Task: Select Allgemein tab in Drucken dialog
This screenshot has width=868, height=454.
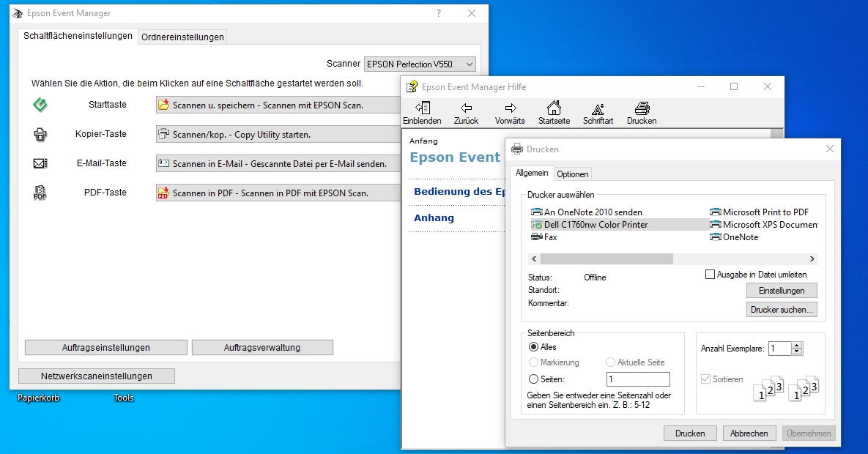Action: pyautogui.click(x=532, y=173)
